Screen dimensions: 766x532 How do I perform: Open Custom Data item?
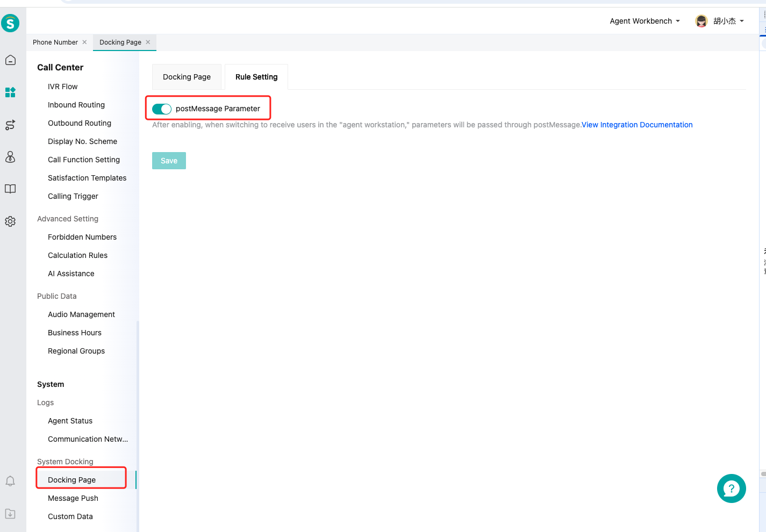(x=70, y=516)
